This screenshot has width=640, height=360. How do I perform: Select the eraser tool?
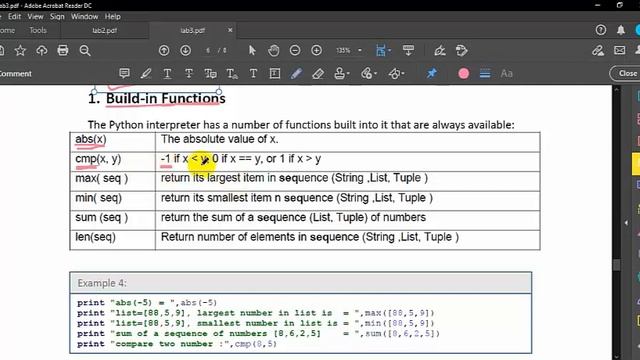[x=318, y=73]
